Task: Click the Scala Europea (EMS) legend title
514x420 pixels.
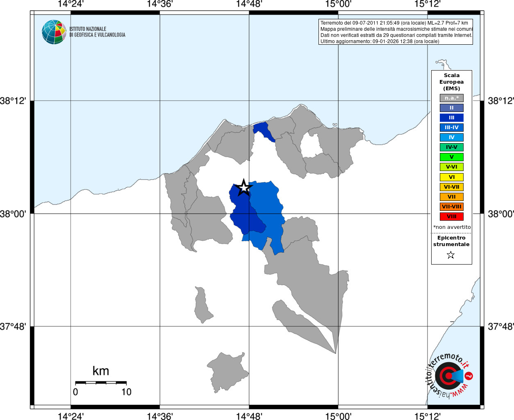Action: [x=452, y=82]
